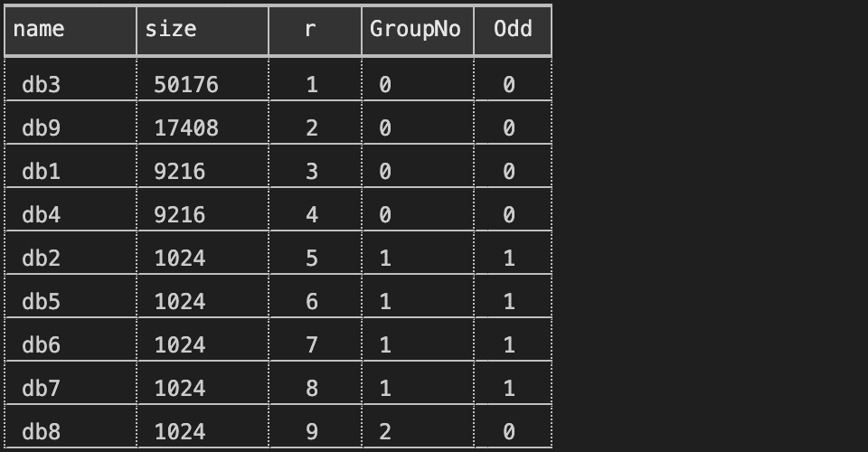Select the db8 name cell

point(41,432)
